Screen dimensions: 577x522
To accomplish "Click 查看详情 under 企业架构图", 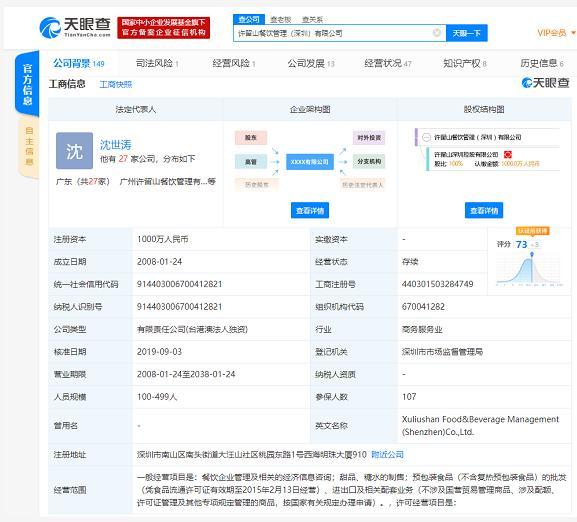I will pos(310,210).
